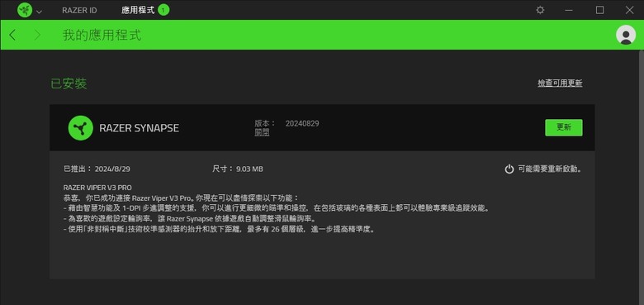Click the 檢查可用更新 link

pos(561,83)
